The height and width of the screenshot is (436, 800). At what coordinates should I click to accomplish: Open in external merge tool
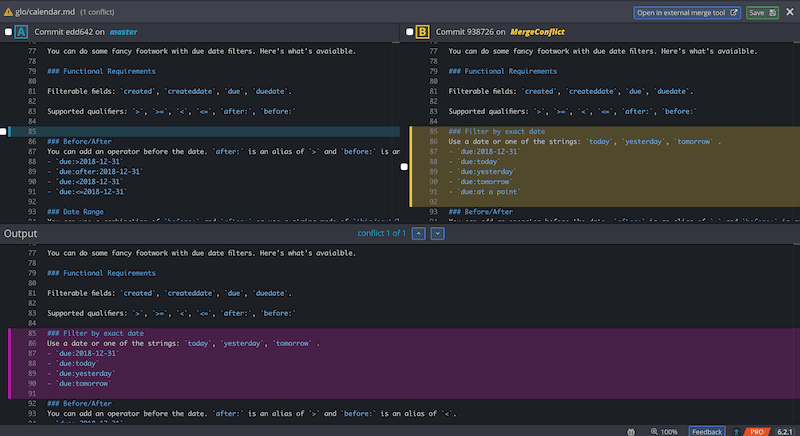[687, 13]
